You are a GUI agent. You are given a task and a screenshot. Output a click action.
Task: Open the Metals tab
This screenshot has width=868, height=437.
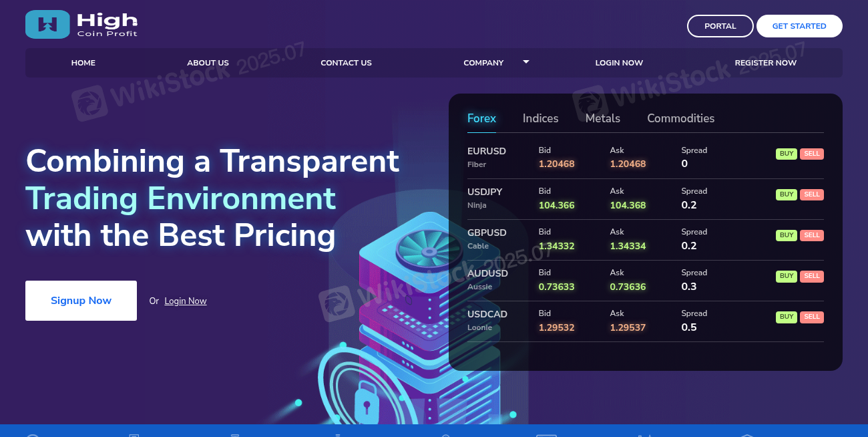[x=602, y=118]
